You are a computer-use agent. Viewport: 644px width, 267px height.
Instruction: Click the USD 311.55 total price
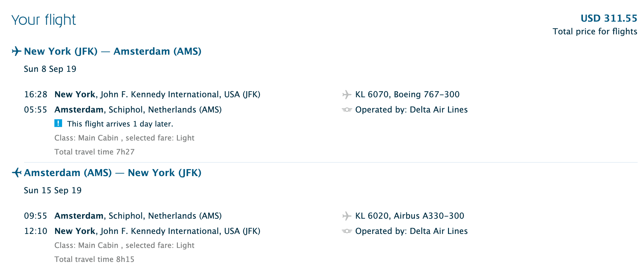click(609, 18)
